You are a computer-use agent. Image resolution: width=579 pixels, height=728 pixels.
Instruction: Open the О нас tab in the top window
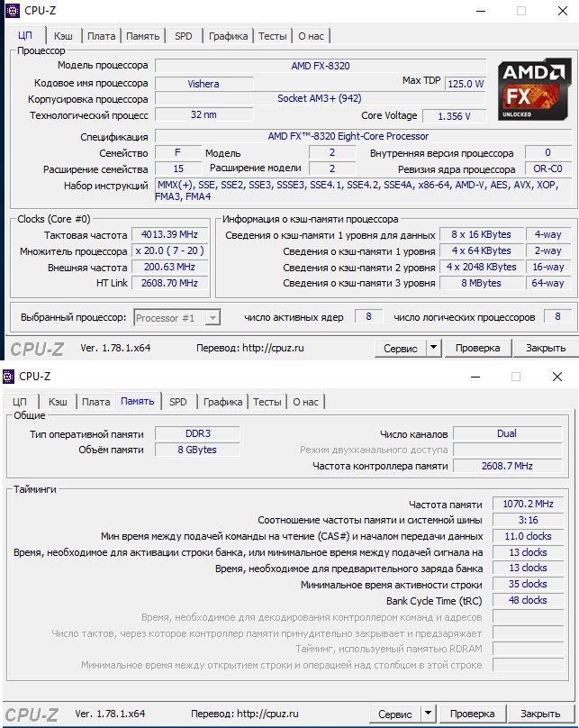click(311, 36)
